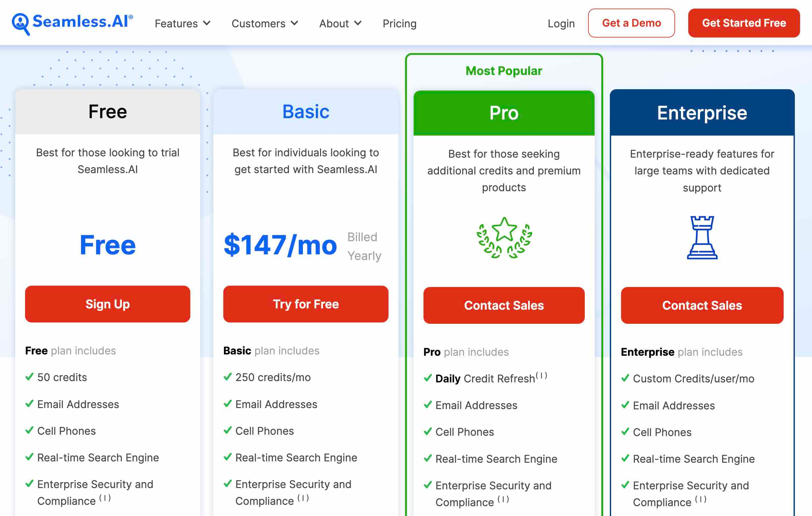Contact Sales for the Pro plan
Image resolution: width=812 pixels, height=516 pixels.
coord(504,305)
